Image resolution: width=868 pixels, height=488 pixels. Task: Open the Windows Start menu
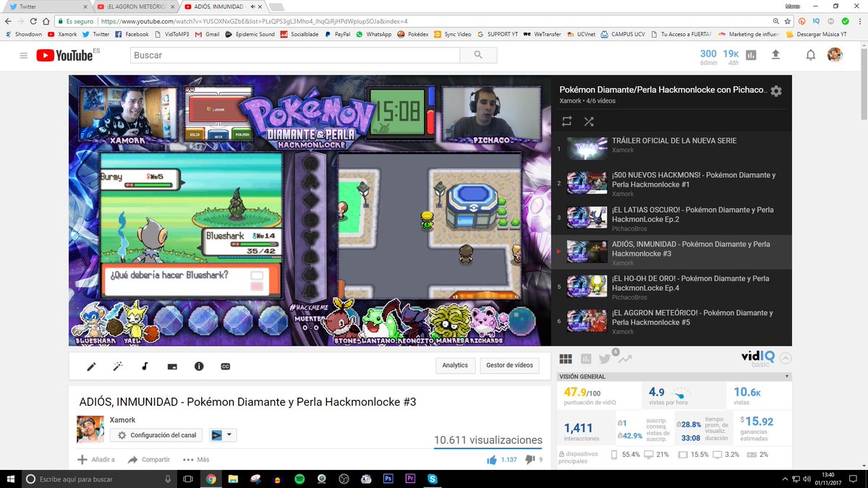(10, 479)
